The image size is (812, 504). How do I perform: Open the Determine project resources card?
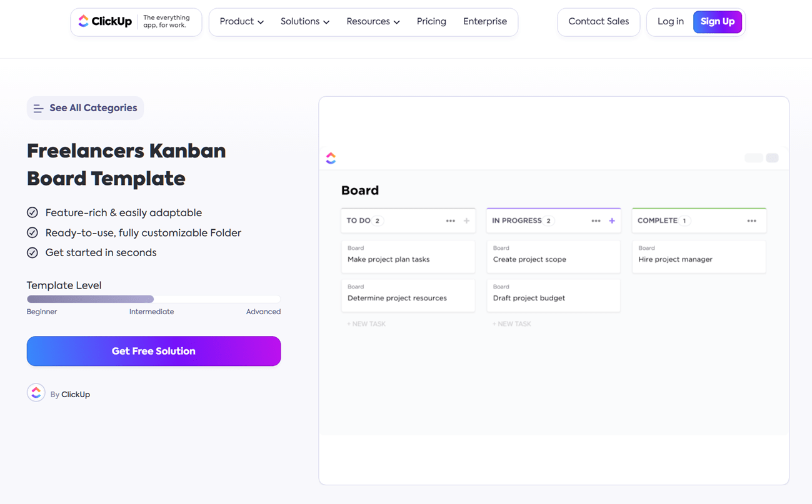coord(408,295)
